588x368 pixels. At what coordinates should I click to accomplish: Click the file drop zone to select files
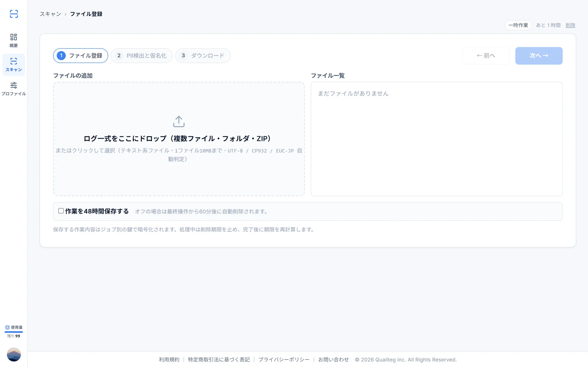click(x=179, y=139)
